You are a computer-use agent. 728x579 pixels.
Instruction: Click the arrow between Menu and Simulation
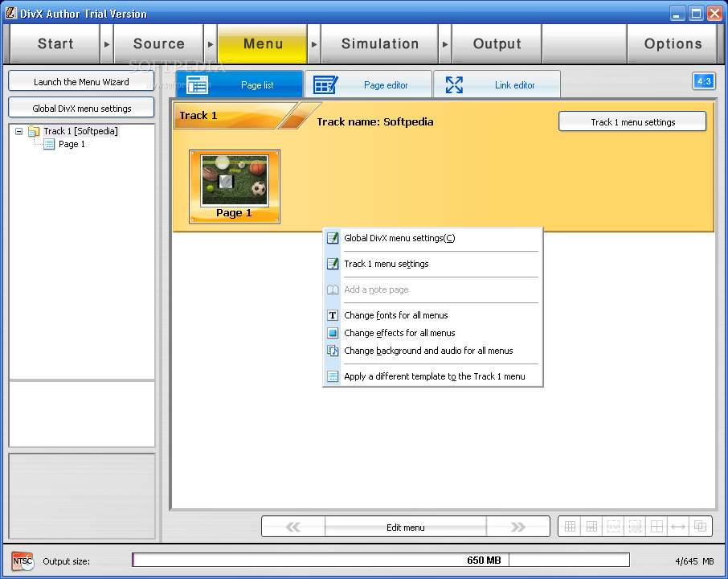click(314, 44)
